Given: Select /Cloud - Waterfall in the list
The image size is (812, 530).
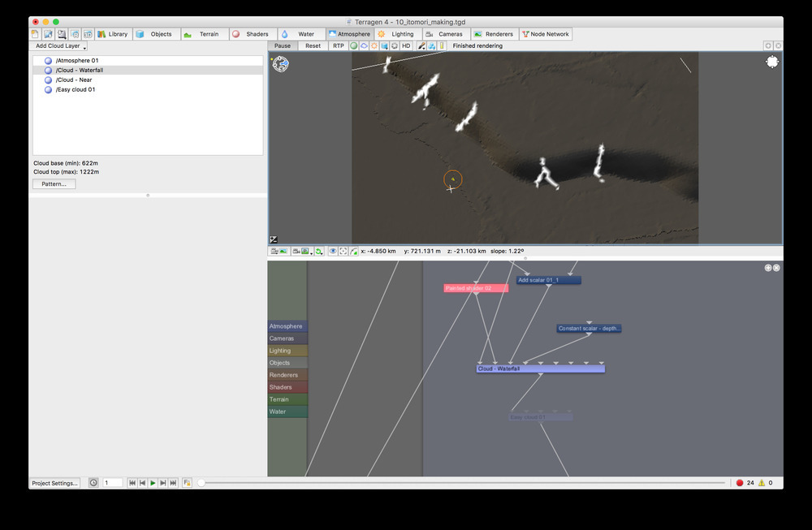Looking at the screenshot, I should (148, 70).
